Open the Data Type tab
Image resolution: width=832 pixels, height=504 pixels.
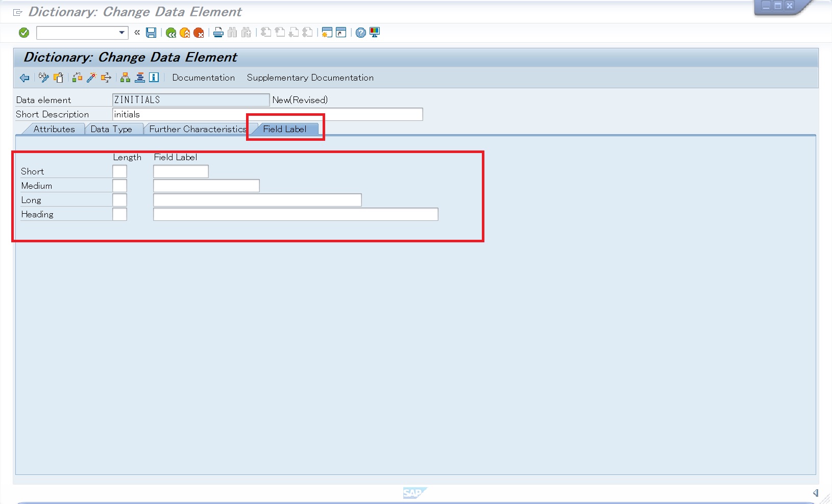point(111,129)
